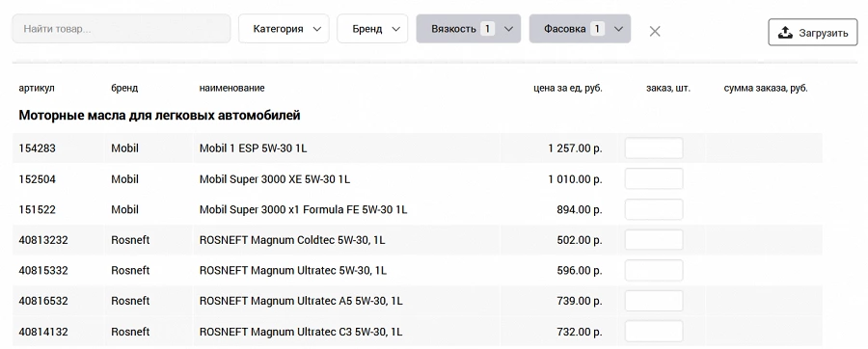This screenshot has height=349, width=868.
Task: Focus the Найти товар search field
Action: click(122, 29)
